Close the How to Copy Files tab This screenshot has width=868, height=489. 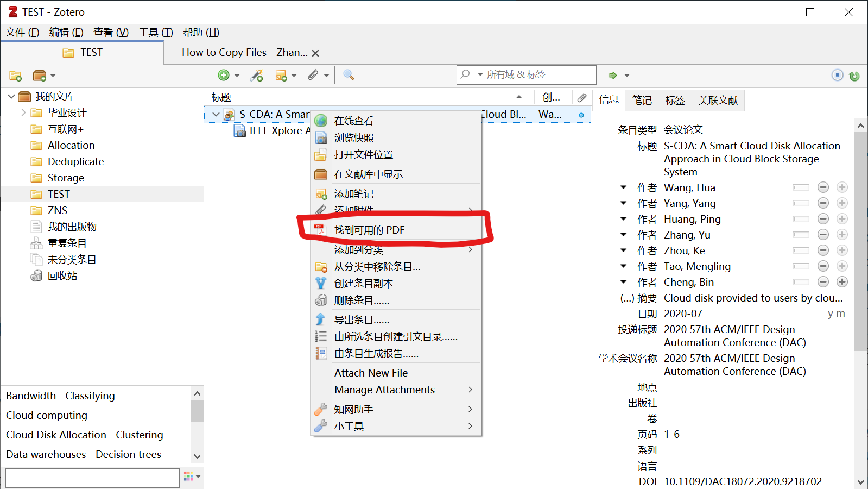click(315, 53)
